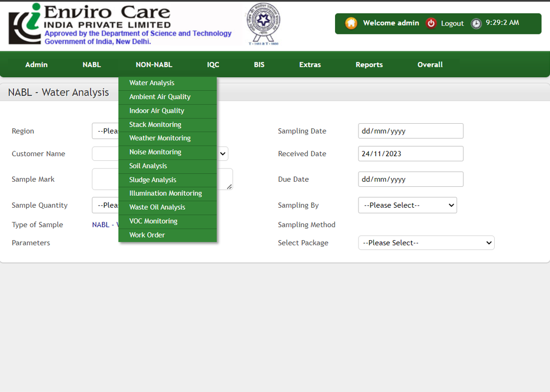Click the Logout link
This screenshot has width=550, height=392.
pos(452,23)
